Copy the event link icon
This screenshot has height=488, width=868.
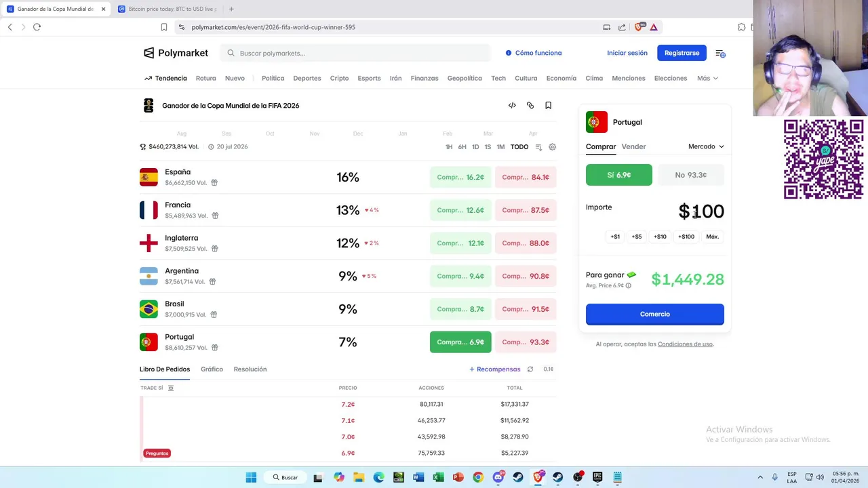pos(530,106)
